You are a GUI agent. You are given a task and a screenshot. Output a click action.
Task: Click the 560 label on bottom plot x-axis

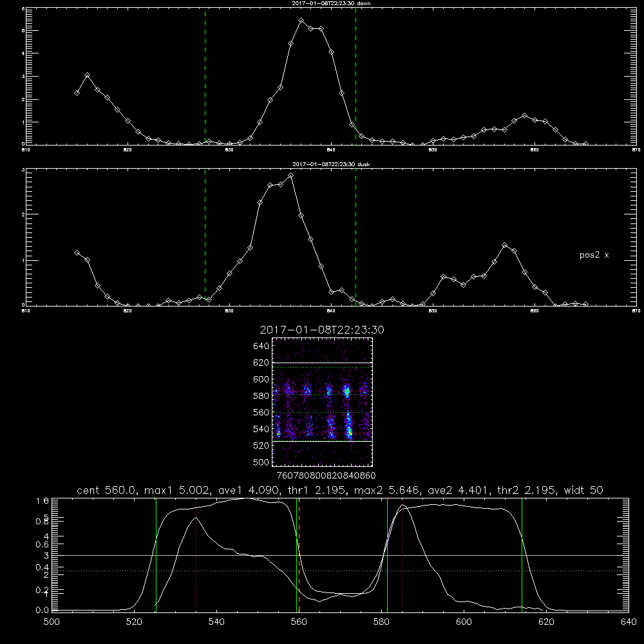pyautogui.click(x=299, y=622)
